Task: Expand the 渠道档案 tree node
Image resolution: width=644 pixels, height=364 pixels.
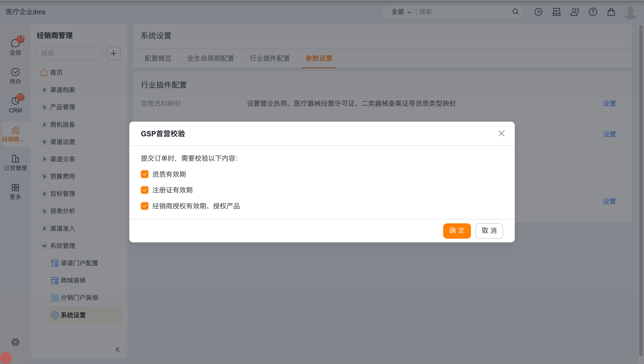Action: [x=44, y=90]
